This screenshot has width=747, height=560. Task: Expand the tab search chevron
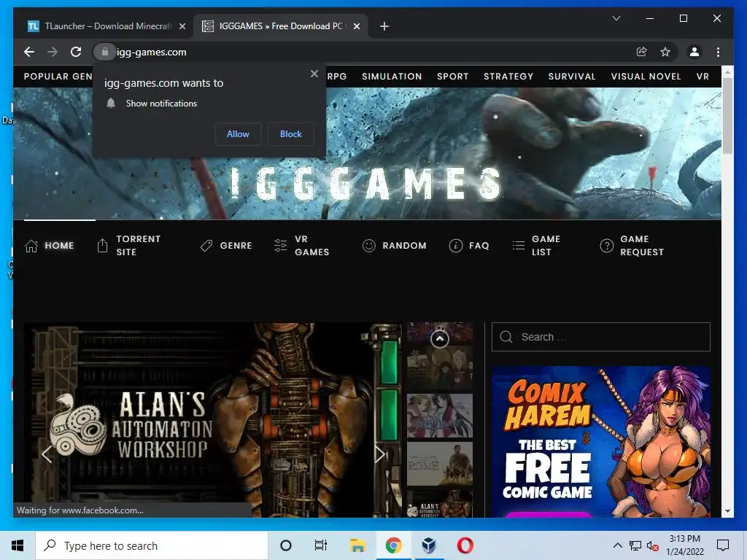[x=616, y=18]
